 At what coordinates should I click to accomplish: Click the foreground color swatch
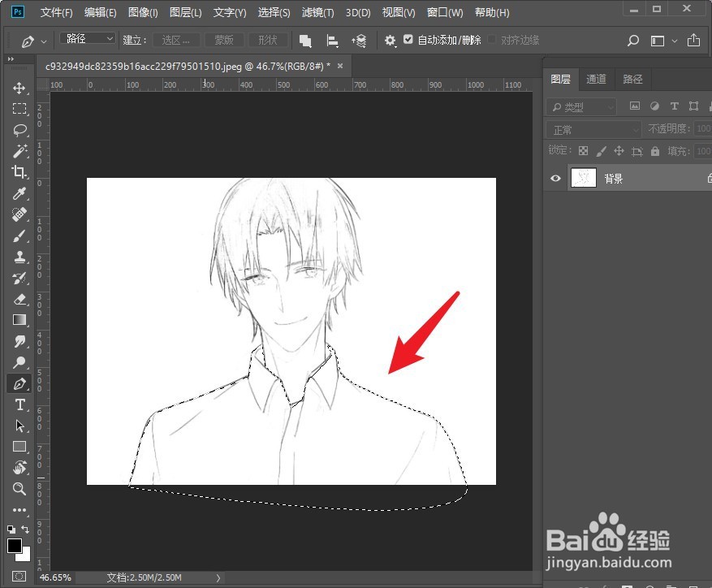point(14,546)
